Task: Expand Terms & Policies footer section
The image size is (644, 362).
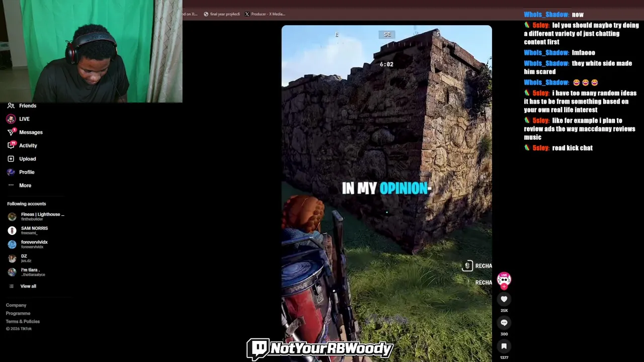Action: point(23,321)
